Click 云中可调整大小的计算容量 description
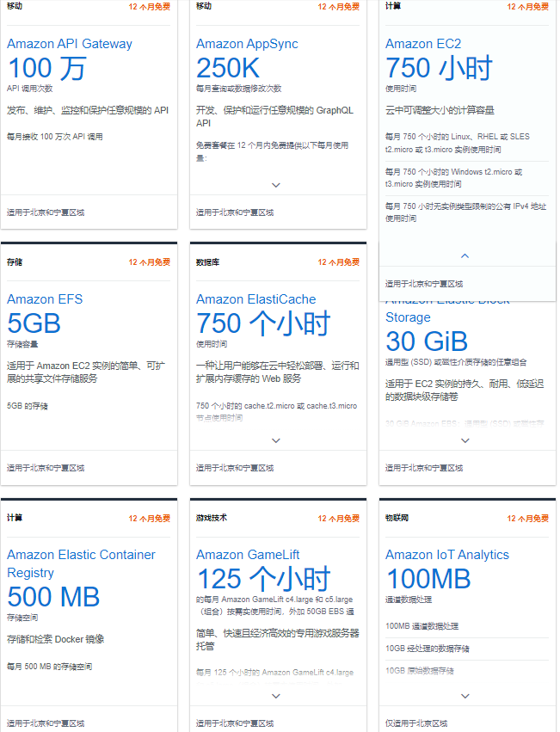 point(440,110)
